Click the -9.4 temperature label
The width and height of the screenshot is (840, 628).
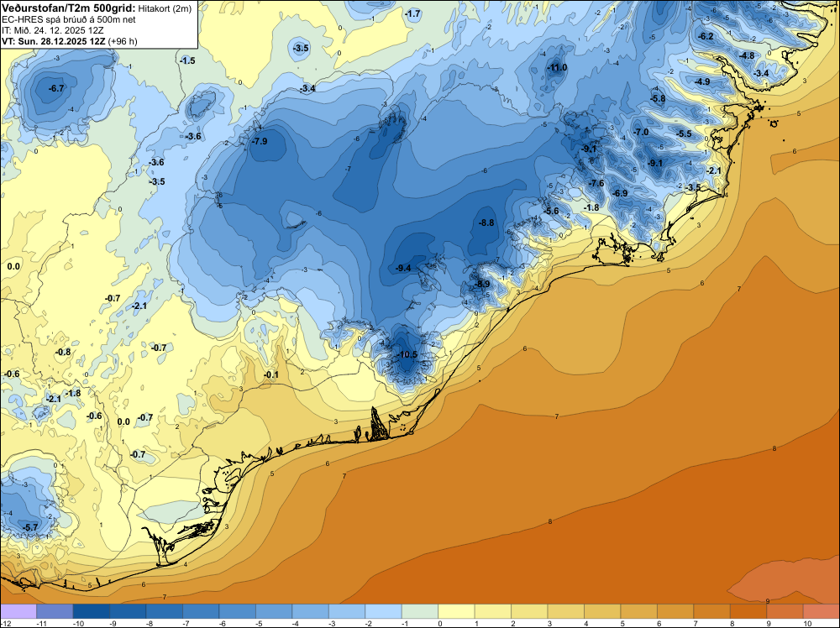coord(403,268)
